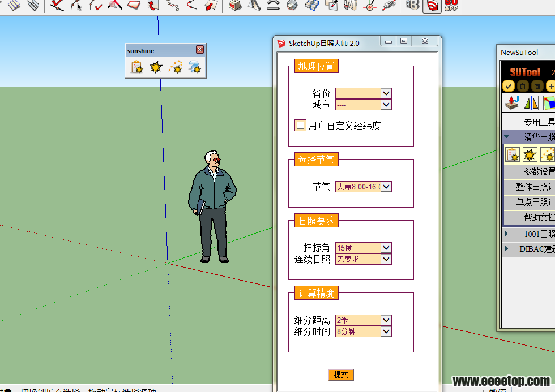Click the == 专用工具 header in NewSuTool

pos(533,122)
